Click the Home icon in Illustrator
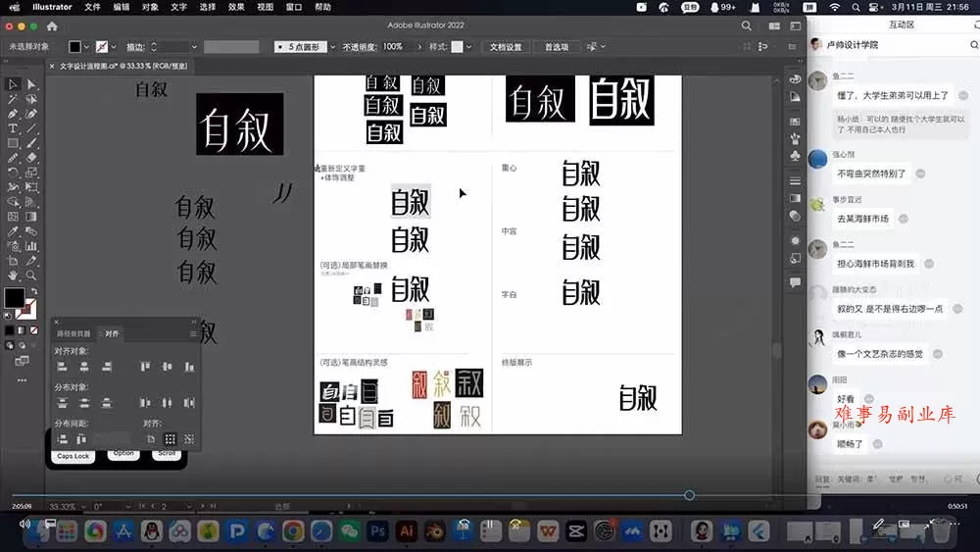This screenshot has height=552, width=980. (53, 26)
